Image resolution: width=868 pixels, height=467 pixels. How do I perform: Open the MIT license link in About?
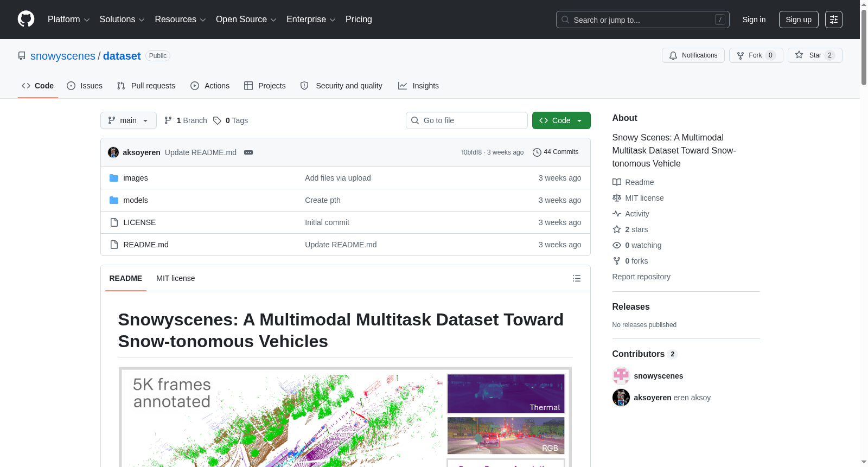638,198
